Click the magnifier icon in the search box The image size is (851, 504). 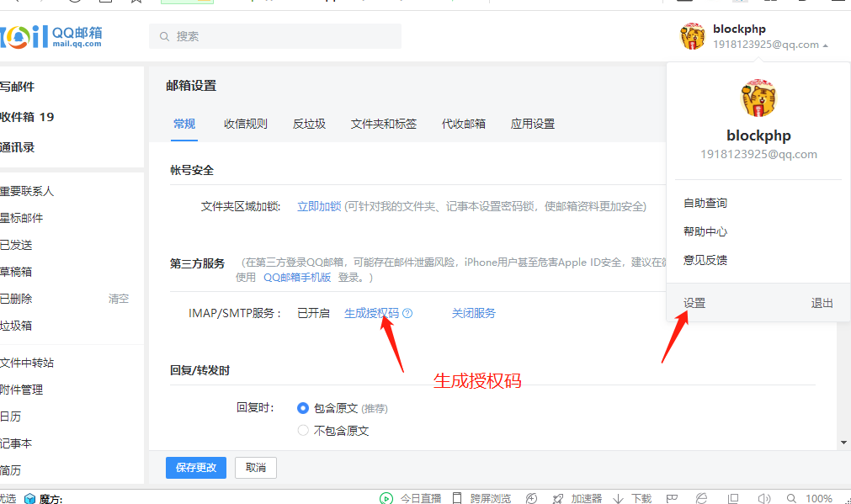tap(164, 36)
